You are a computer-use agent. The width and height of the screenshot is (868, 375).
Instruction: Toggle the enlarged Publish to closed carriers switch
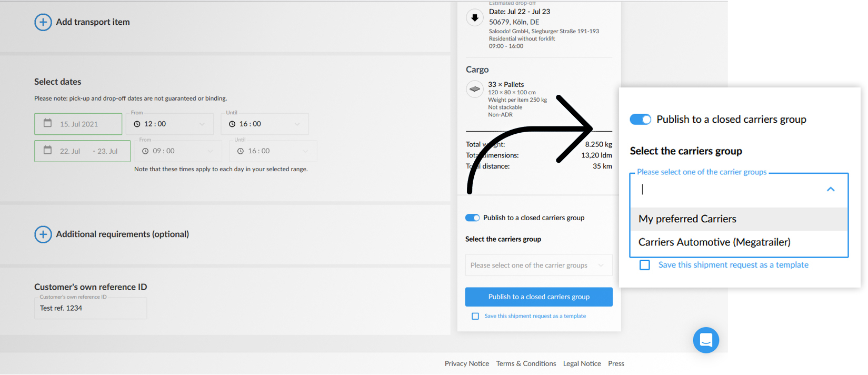pos(641,120)
